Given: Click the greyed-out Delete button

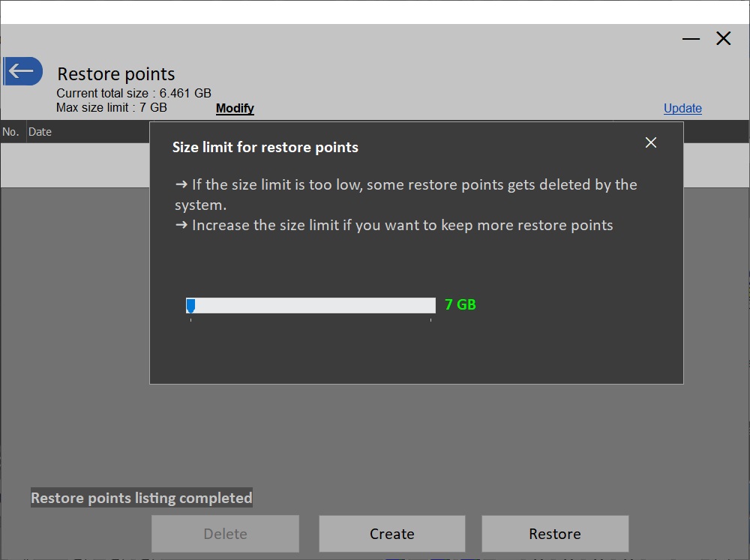Looking at the screenshot, I should pyautogui.click(x=225, y=534).
